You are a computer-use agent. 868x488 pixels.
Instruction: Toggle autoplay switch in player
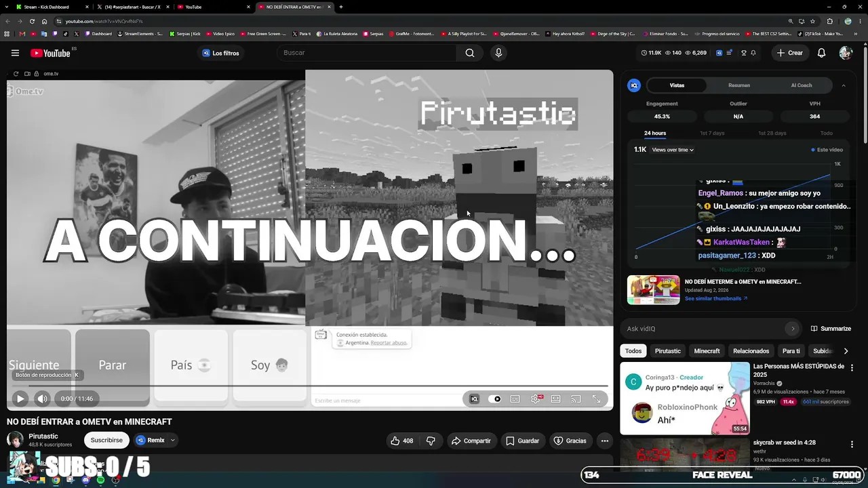495,399
